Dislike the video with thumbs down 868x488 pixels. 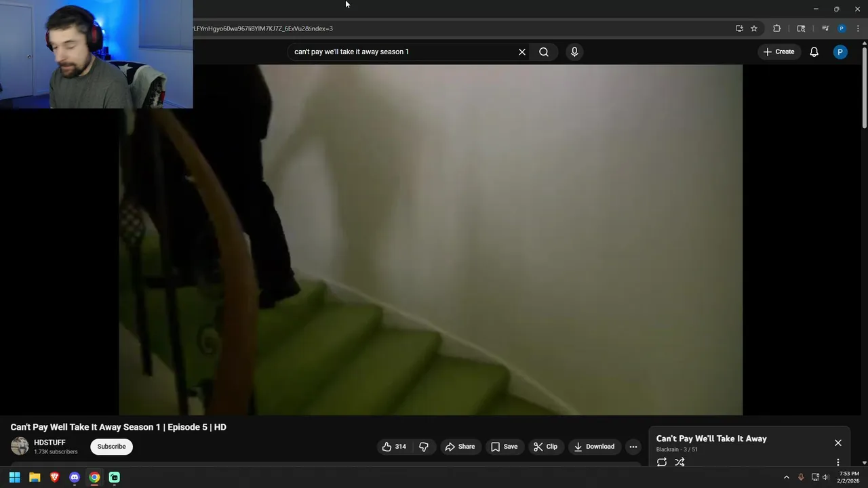[424, 447]
